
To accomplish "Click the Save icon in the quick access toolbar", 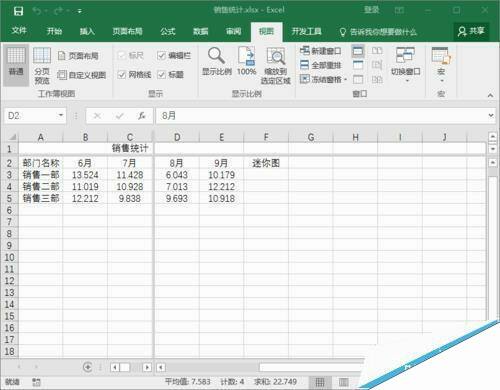I will click(x=18, y=11).
